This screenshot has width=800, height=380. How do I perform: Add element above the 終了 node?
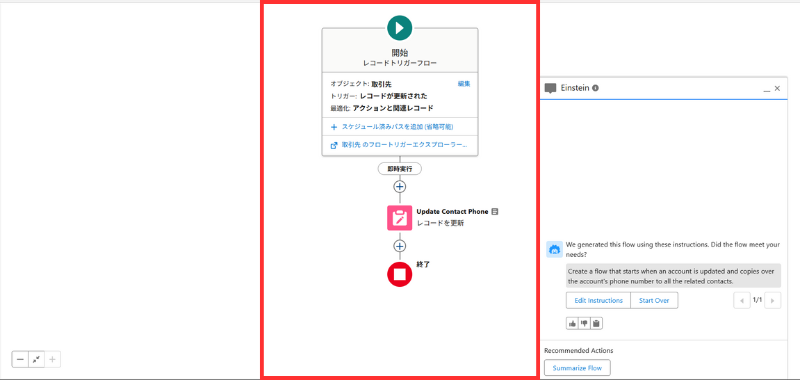click(399, 246)
